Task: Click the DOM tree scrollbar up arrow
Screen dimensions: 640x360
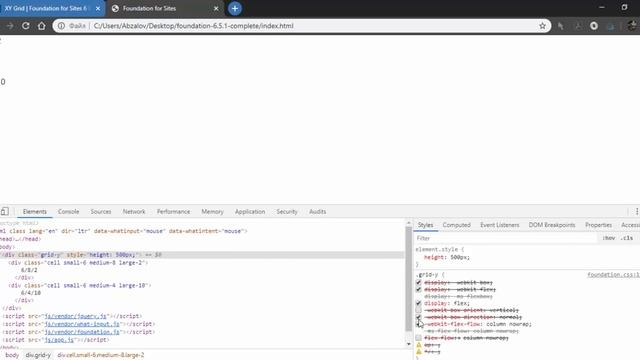Action: 409,223
